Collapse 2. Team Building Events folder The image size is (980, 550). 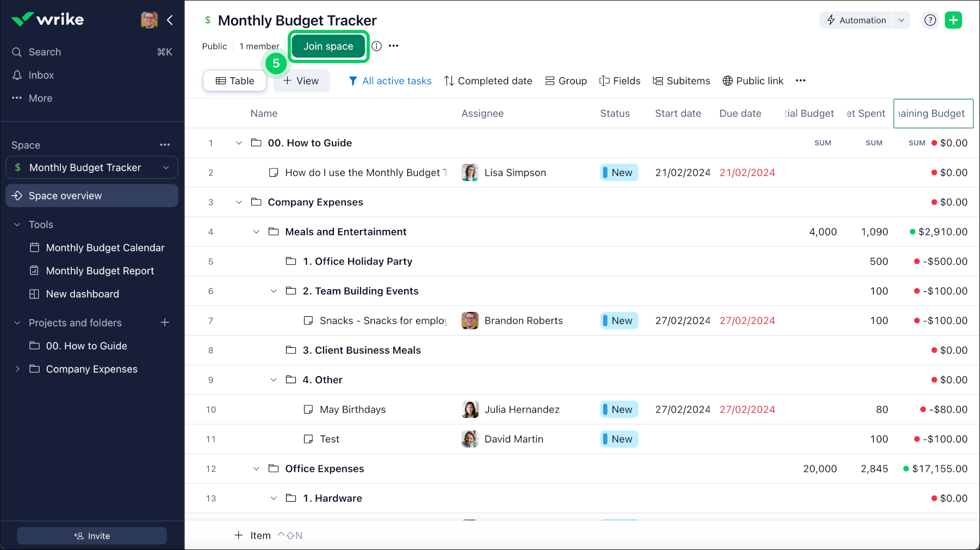[x=274, y=291]
